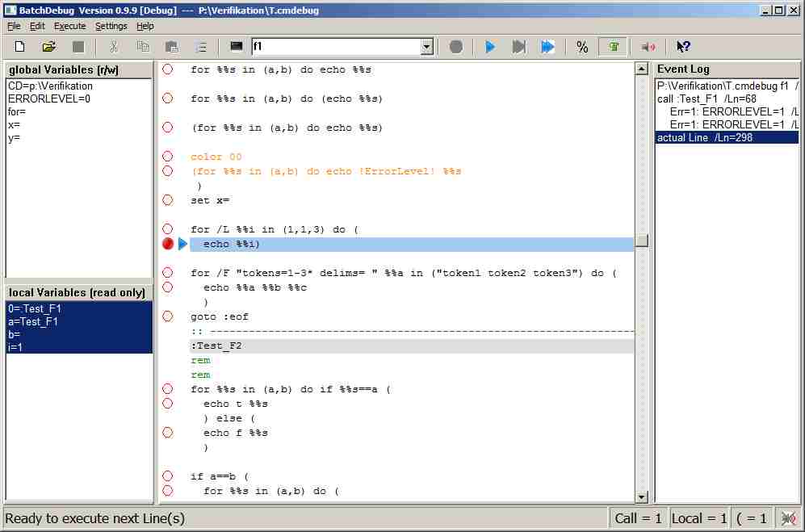Open the Execute menu
The width and height of the screenshot is (805, 532).
[69, 26]
